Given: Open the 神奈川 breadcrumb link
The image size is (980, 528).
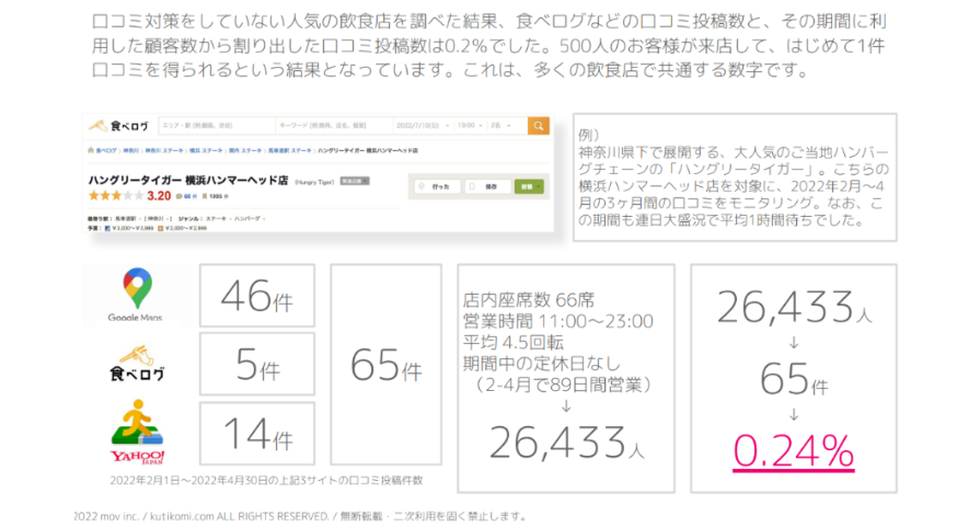Looking at the screenshot, I should click(x=131, y=150).
